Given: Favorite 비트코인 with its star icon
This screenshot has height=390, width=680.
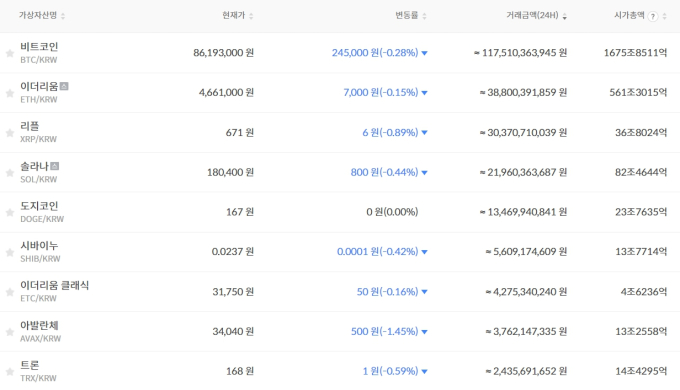Looking at the screenshot, I should point(10,53).
